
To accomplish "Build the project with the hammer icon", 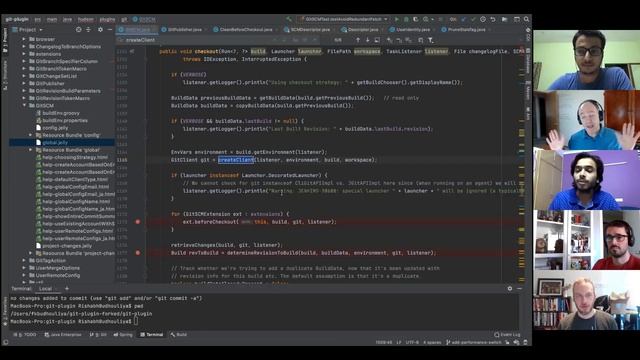I will [289, 19].
